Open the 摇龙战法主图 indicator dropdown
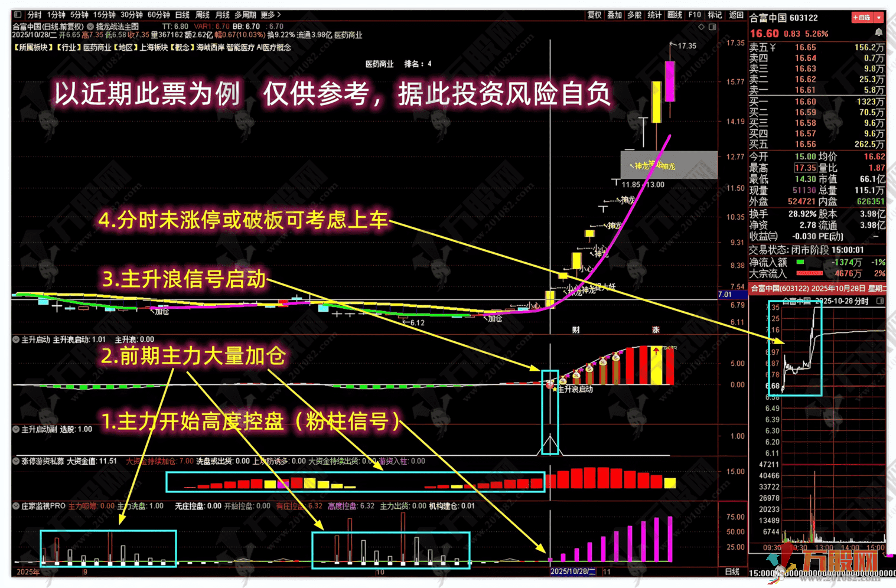 (x=90, y=27)
